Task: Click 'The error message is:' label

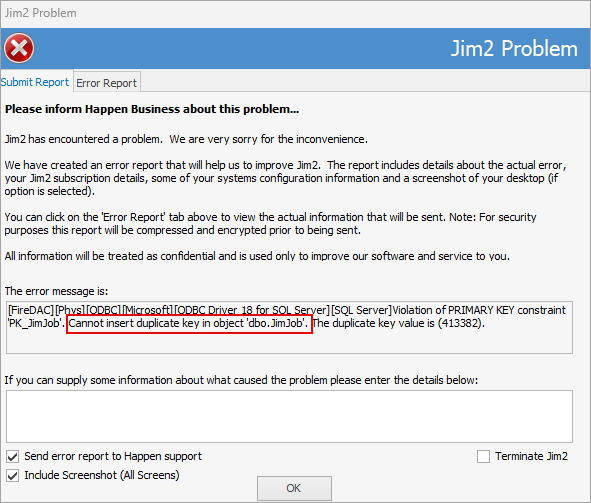Action: 56,291
